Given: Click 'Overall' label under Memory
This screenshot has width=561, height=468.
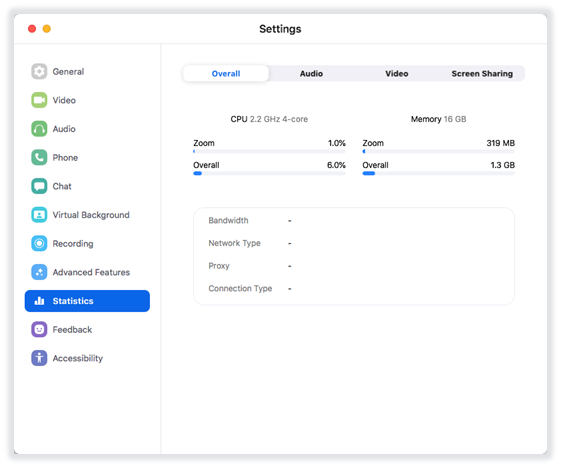Looking at the screenshot, I should (x=375, y=165).
